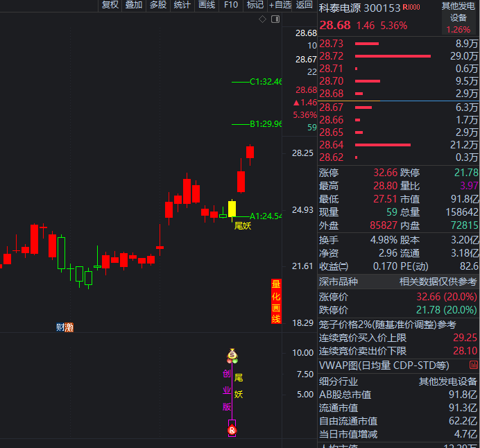The width and height of the screenshot is (480, 448).
Task: Open the 叠加 overlay option
Action: 134,6
